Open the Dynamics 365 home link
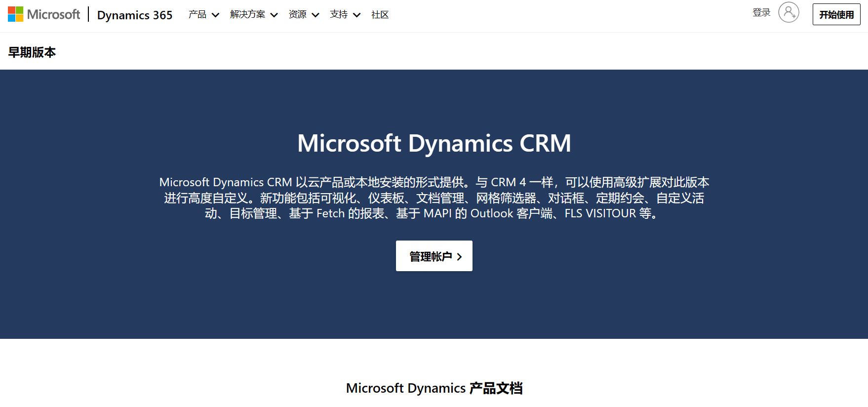 [135, 15]
